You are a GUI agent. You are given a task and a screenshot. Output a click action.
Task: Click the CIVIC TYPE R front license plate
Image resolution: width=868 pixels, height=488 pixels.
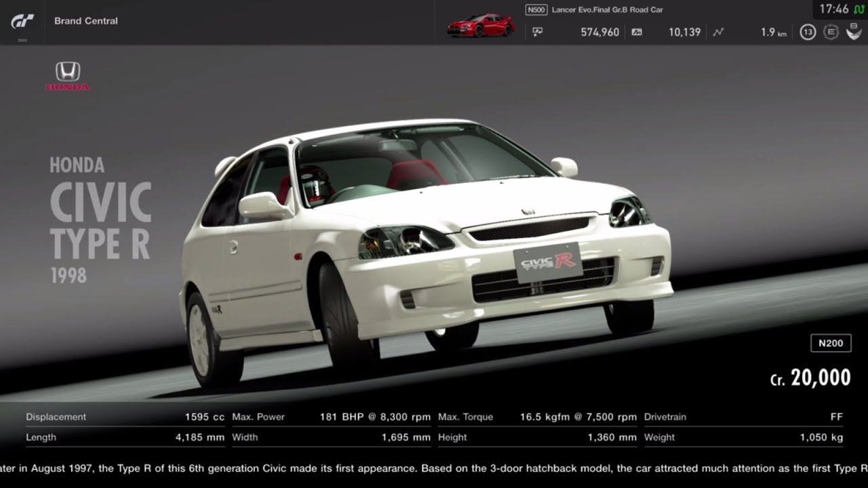click(548, 262)
